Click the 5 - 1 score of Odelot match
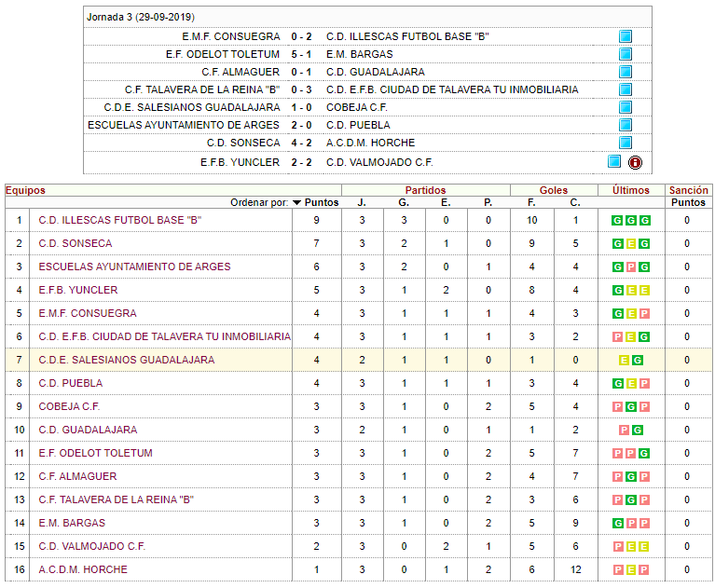 (301, 54)
